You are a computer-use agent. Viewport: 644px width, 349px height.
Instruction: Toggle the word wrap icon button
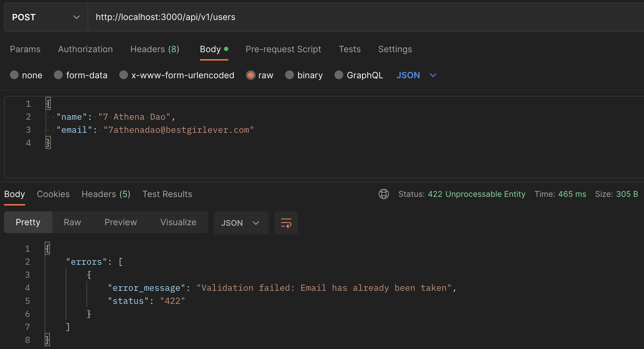[x=286, y=223]
